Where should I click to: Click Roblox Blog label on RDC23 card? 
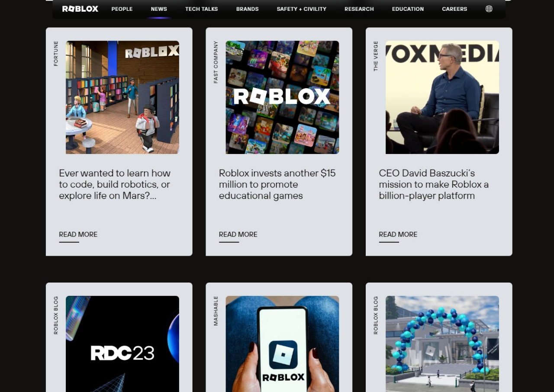point(56,315)
